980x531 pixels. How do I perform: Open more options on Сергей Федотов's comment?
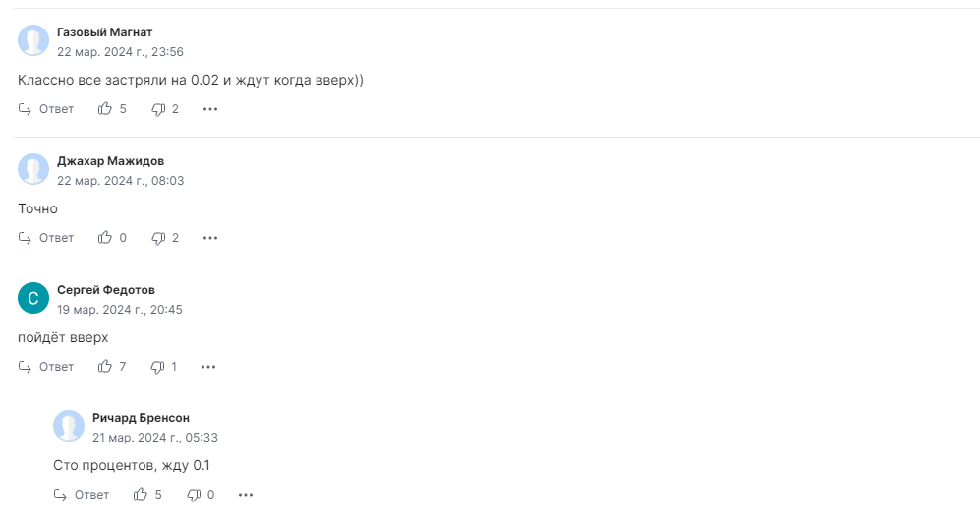tap(208, 367)
